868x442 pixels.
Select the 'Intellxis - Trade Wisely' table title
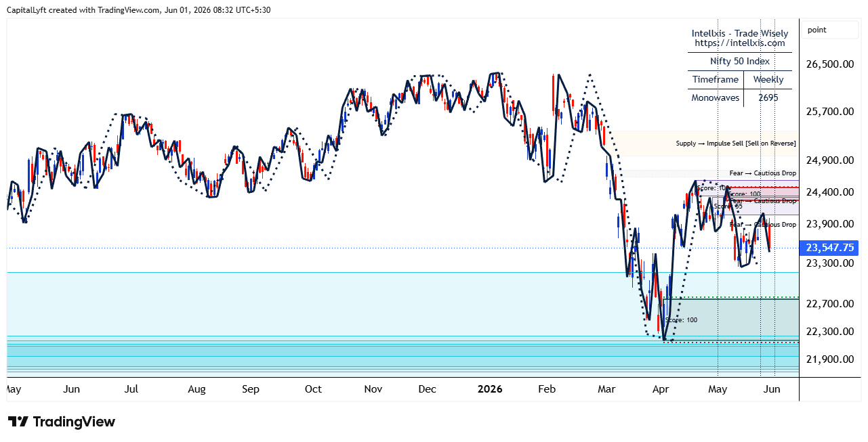tap(740, 33)
